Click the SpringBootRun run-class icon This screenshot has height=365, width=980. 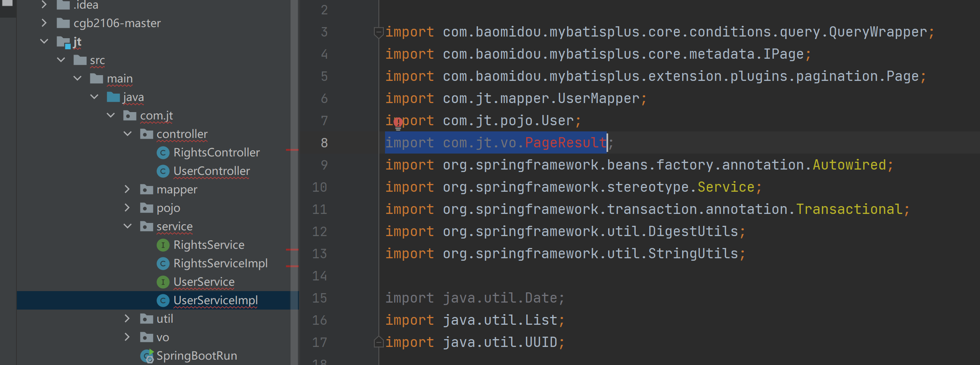pos(147,356)
